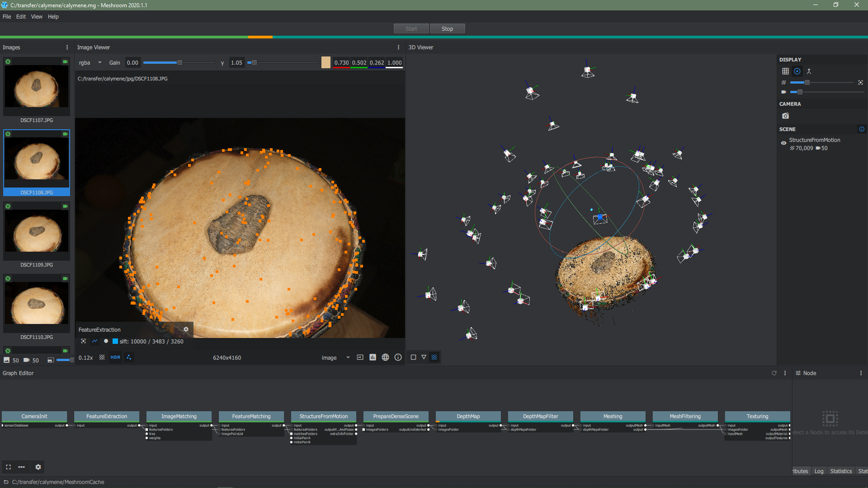Open FeatureExtraction overlay settings gear

pos(186,329)
